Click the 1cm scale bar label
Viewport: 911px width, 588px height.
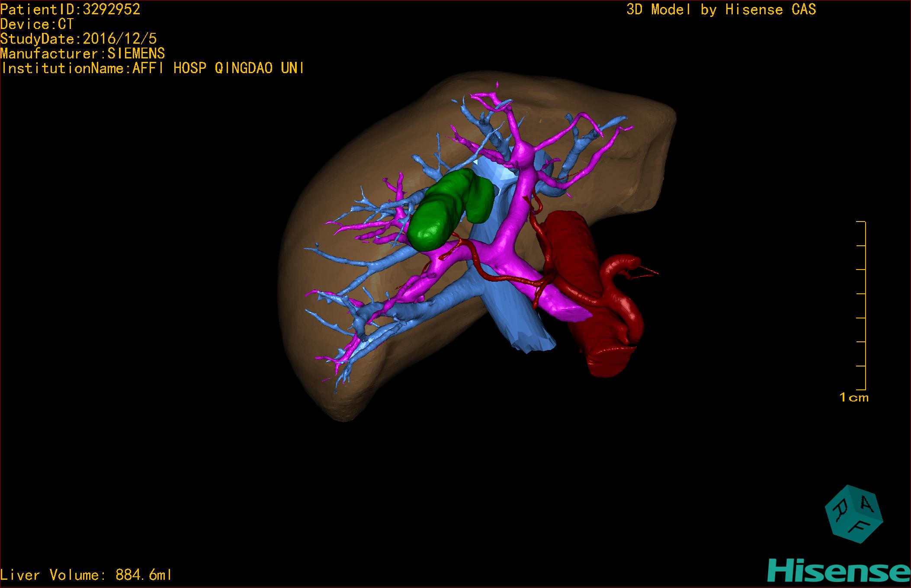point(854,397)
